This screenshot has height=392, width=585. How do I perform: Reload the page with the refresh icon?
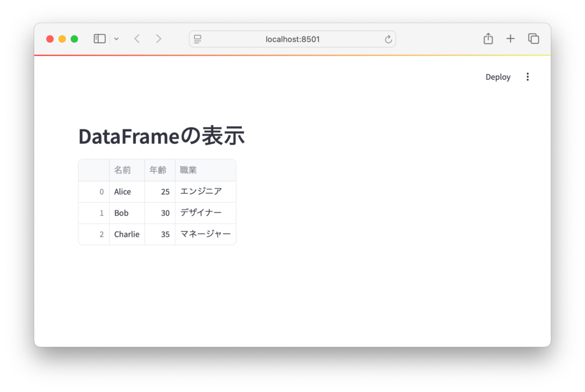pyautogui.click(x=388, y=39)
